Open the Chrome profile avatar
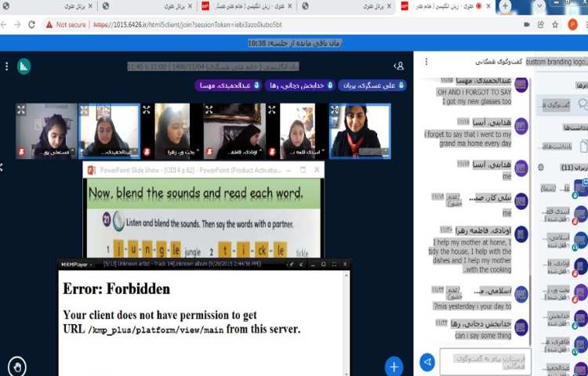The height and width of the screenshot is (376, 588). pyautogui.click(x=572, y=25)
